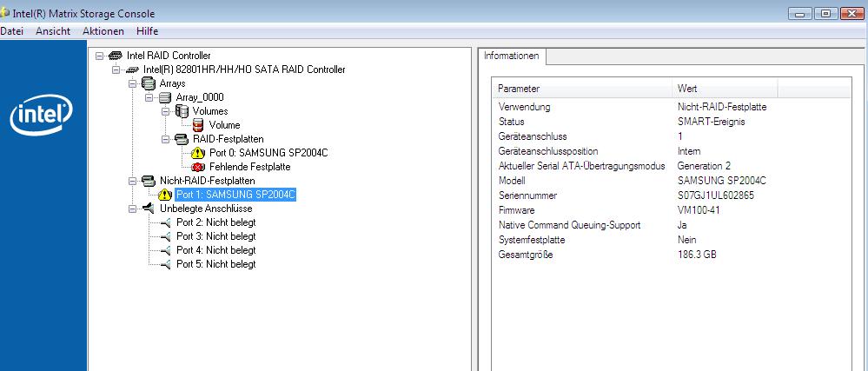The width and height of the screenshot is (868, 371).
Task: Select the Nicht-RAID-Festplatten tree item
Action: tap(208, 181)
